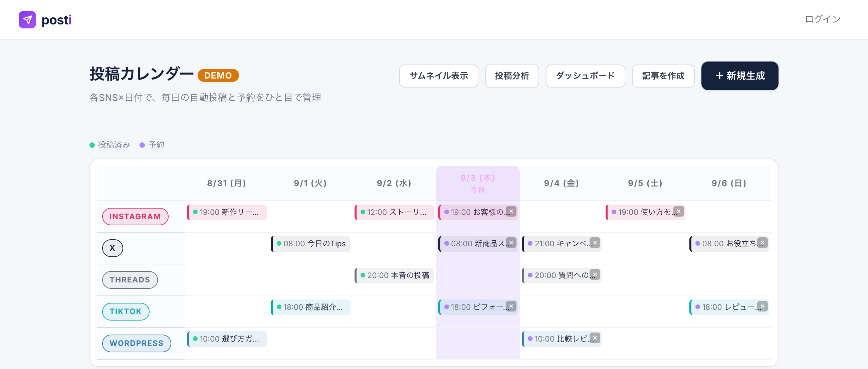Open the 10:00 選び方ガ WordPress post
This screenshot has width=868, height=369.
point(227,339)
